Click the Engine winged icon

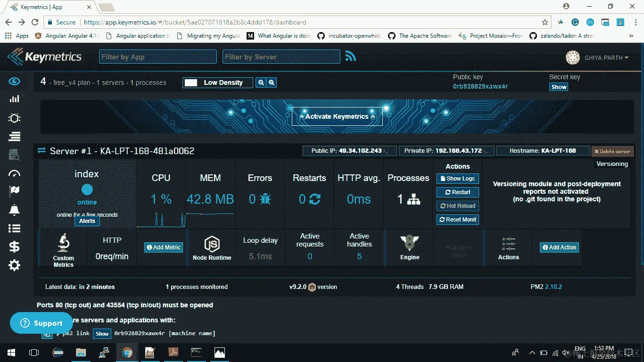[410, 243]
